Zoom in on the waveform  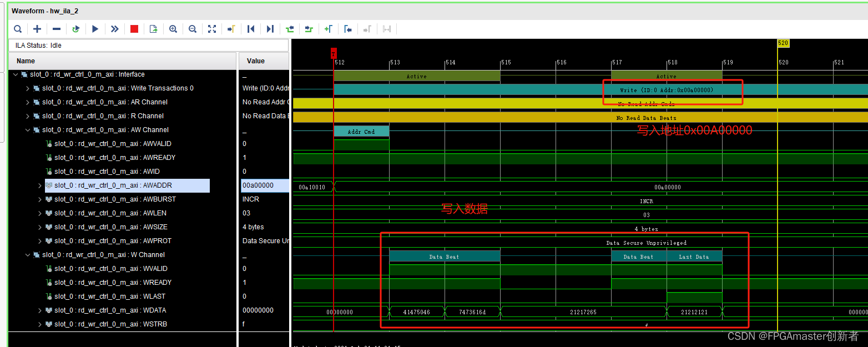pos(173,29)
